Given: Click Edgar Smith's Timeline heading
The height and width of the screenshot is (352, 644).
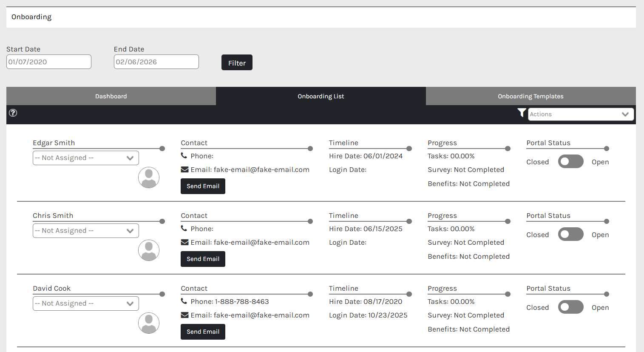Looking at the screenshot, I should [x=343, y=143].
